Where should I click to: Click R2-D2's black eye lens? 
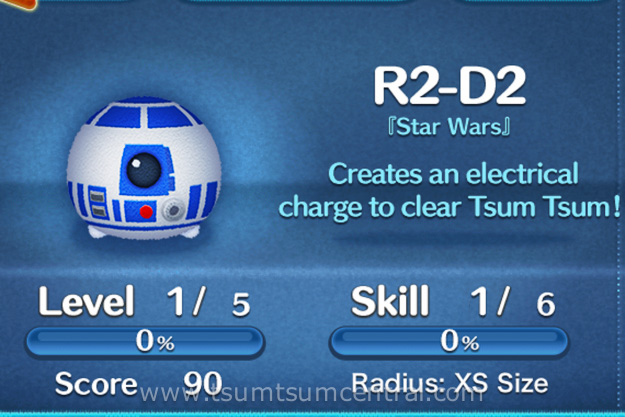[x=143, y=170]
